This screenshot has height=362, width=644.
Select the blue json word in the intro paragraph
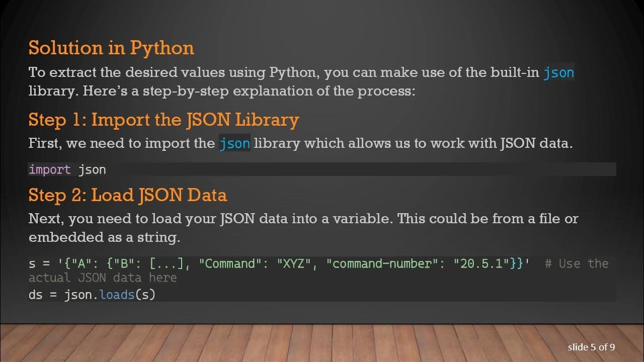558,72
